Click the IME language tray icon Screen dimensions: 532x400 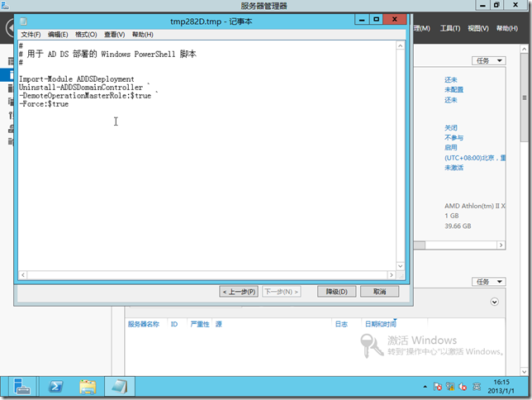[477, 387]
